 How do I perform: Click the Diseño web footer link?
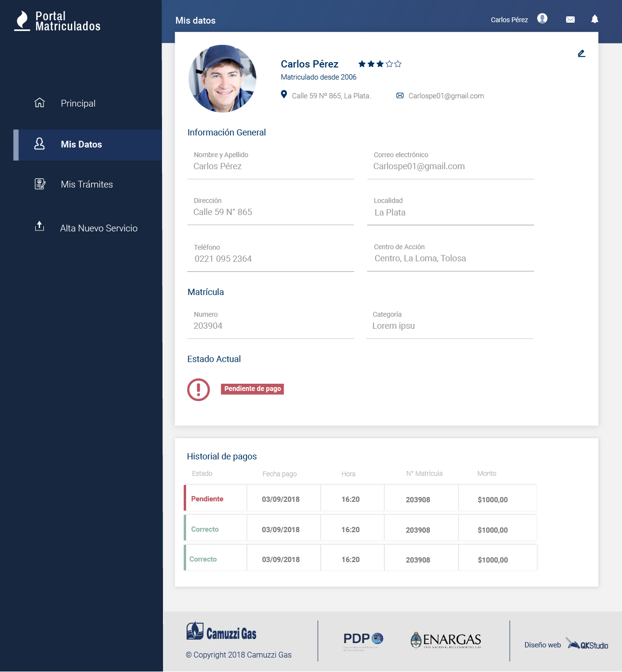(542, 645)
